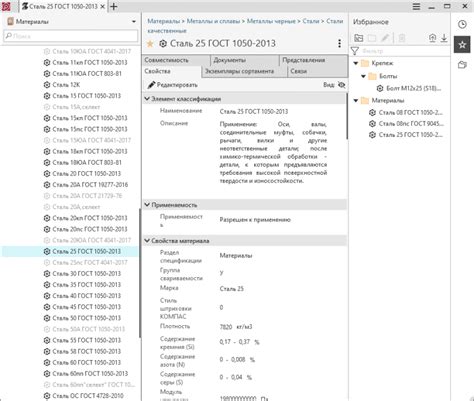Click the search field in Материалы panel
Image resolution: width=474 pixels, height=401 pixels.
70,36
